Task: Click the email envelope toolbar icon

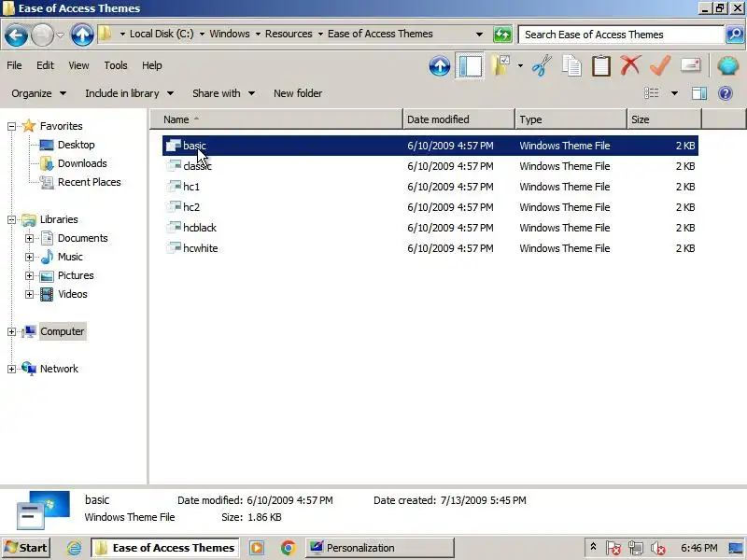Action: (690, 64)
